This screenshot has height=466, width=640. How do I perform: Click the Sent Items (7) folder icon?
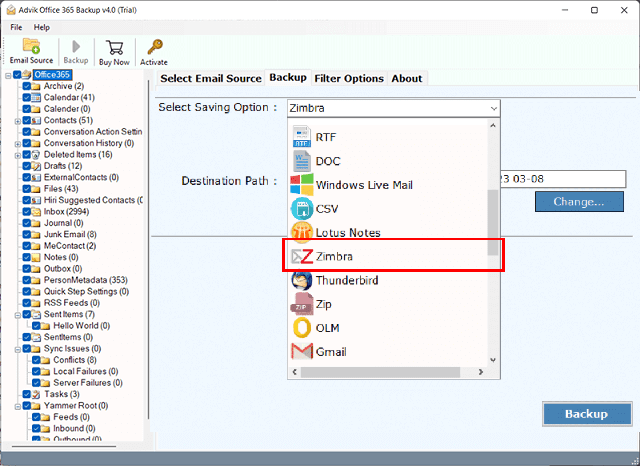pyautogui.click(x=36, y=315)
